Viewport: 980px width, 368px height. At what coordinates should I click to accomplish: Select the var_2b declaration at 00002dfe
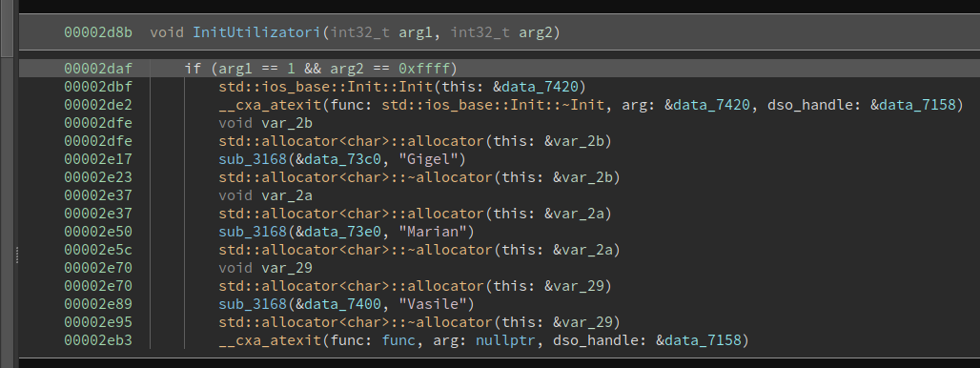coord(266,122)
